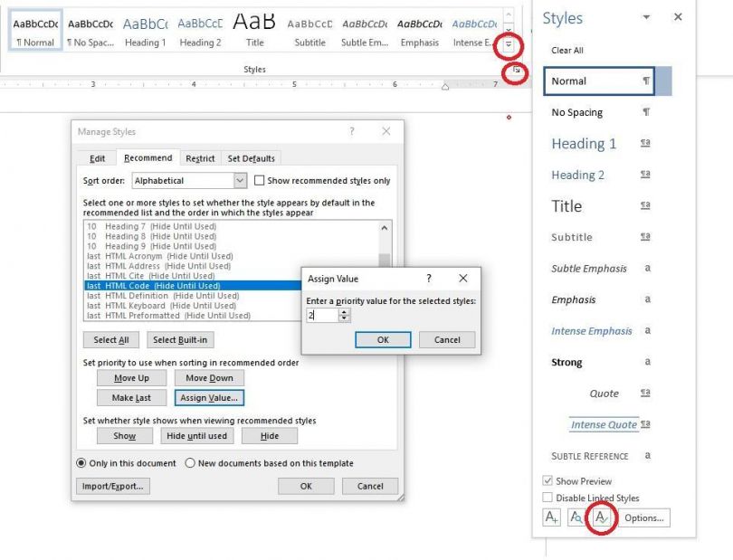733x560 pixels.
Task: Open the Styles pane dropdown arrow
Action: coord(646,18)
